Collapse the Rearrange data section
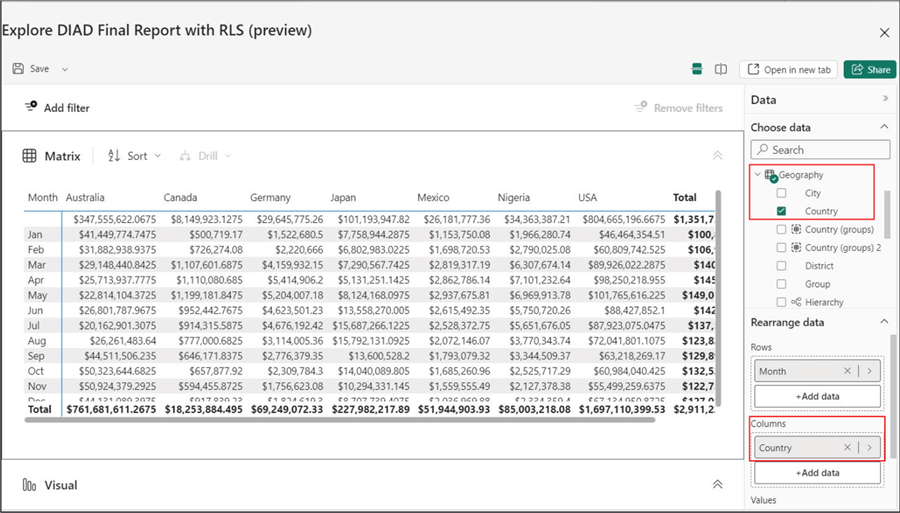The image size is (900, 513). click(884, 322)
